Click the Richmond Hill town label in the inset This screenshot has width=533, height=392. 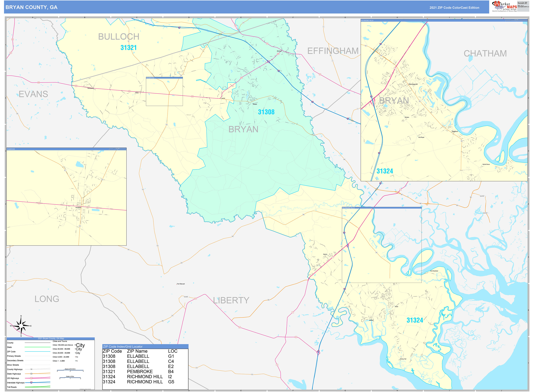pos(413,84)
